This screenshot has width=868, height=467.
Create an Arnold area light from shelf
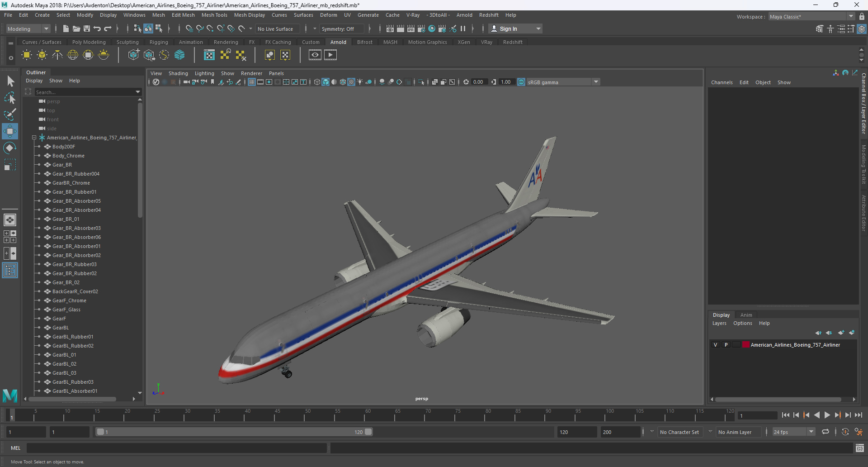(27, 55)
